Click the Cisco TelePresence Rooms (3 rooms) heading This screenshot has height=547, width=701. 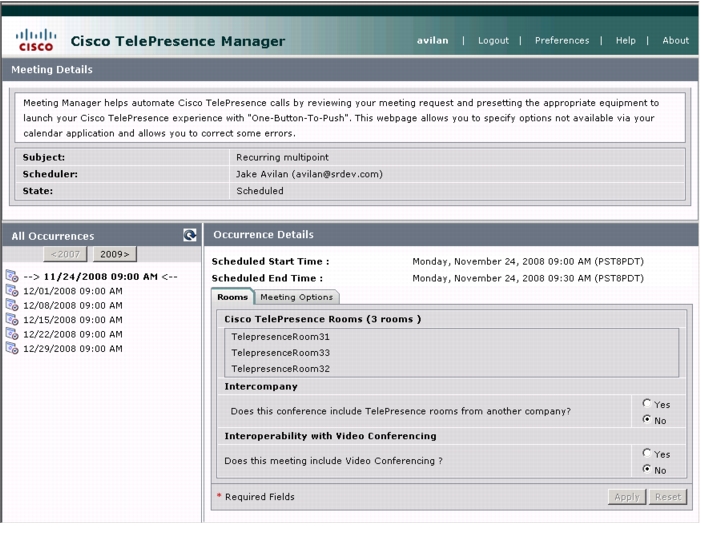tap(322, 319)
